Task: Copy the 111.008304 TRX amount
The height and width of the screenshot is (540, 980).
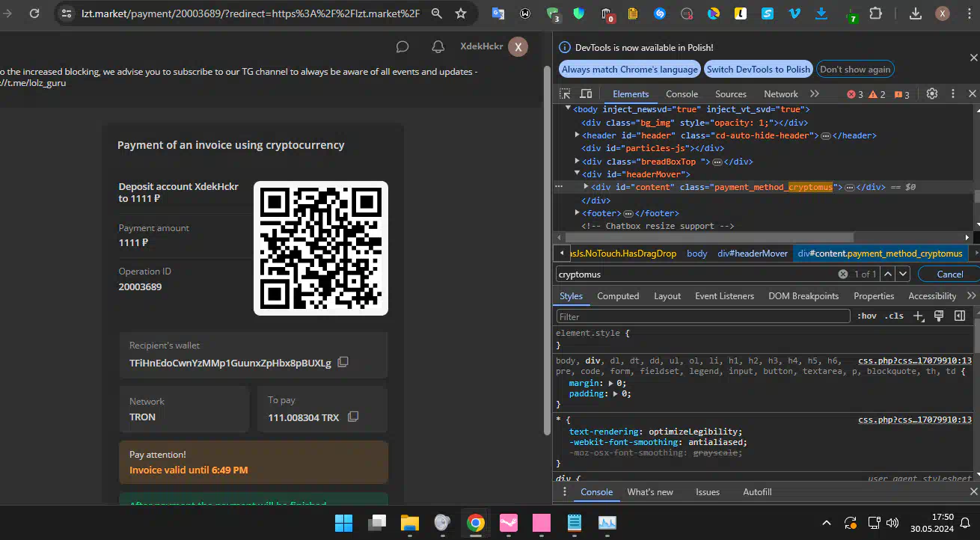Action: tap(353, 417)
